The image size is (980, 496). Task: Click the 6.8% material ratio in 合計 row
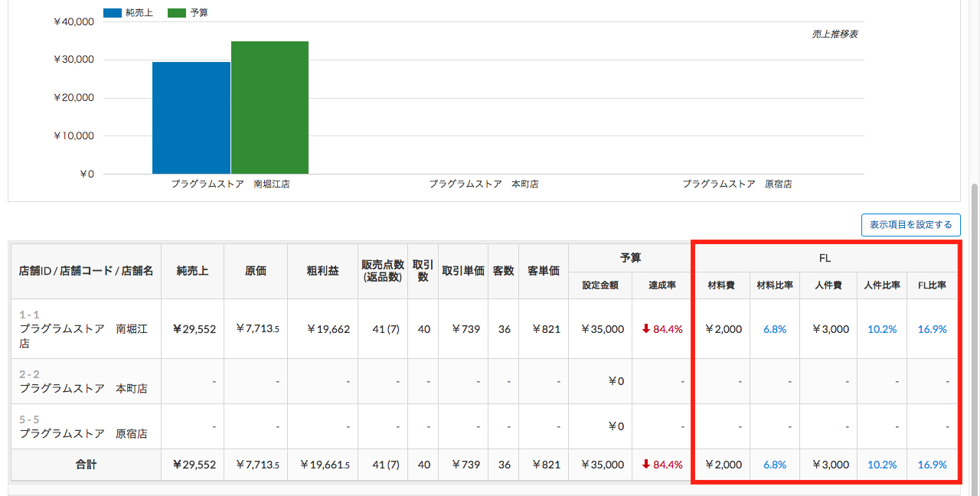pos(775,465)
